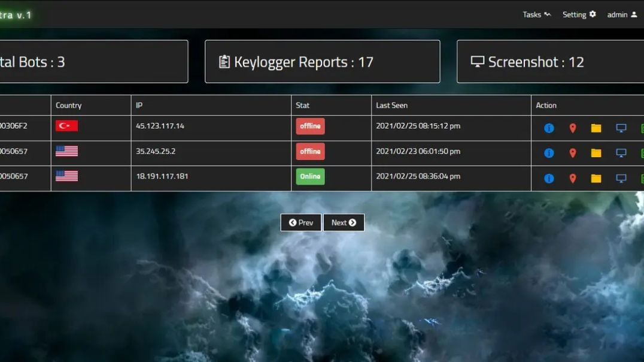Click the location pin for IP 45.123.117.14
The height and width of the screenshot is (362, 644).
[572, 127]
